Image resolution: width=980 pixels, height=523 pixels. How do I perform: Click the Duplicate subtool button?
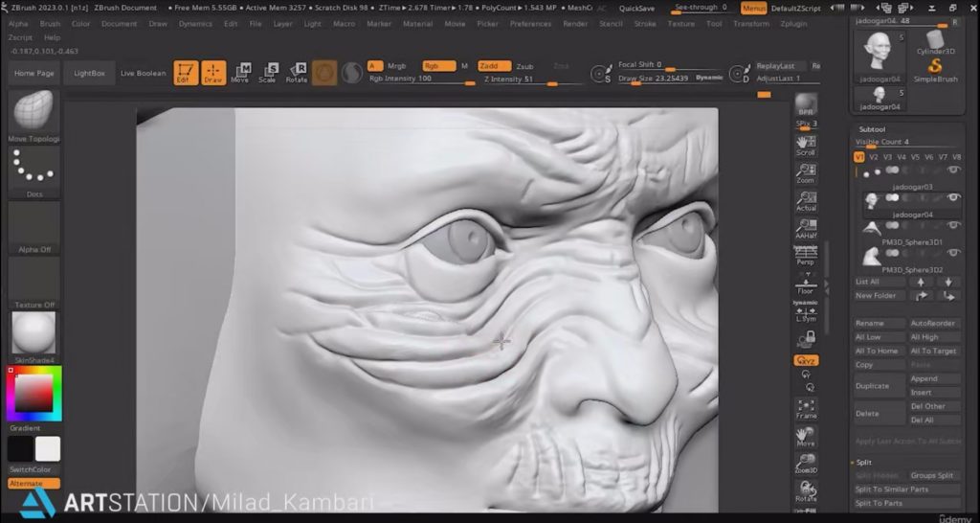click(x=880, y=386)
